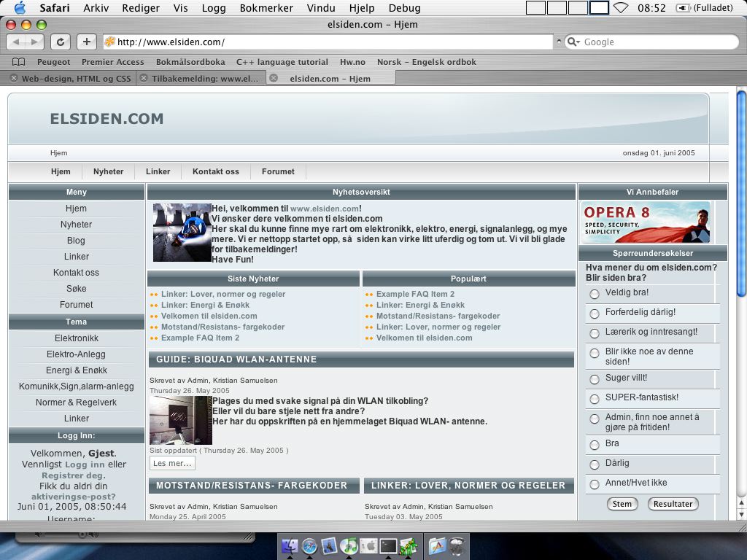747x560 pixels.
Task: Switch to the third virtual desktop square
Action: [578, 7]
